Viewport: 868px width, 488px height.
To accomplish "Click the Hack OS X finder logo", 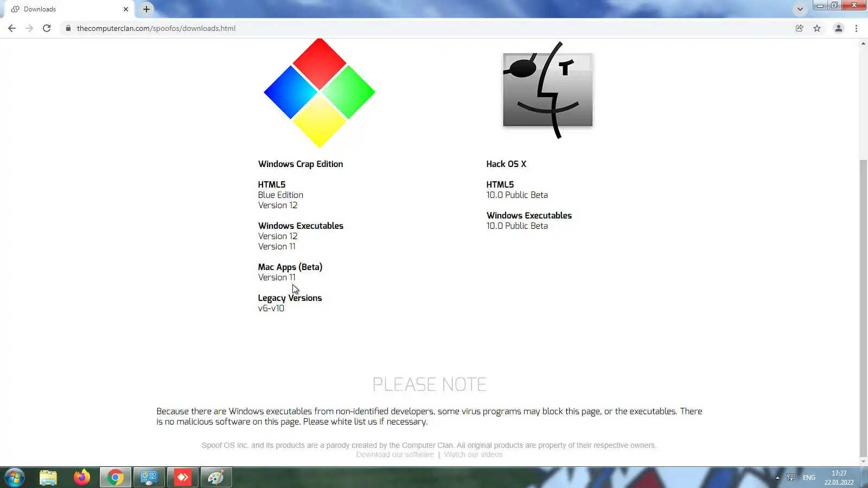I will (x=548, y=90).
